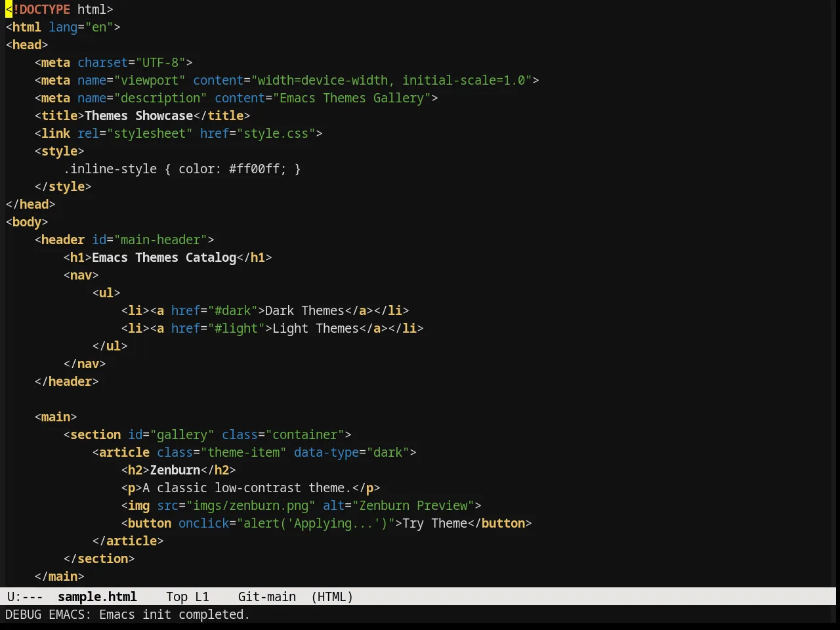Screen dimensions: 840x630
Task: Click the "main-header" id value
Action: (160, 240)
